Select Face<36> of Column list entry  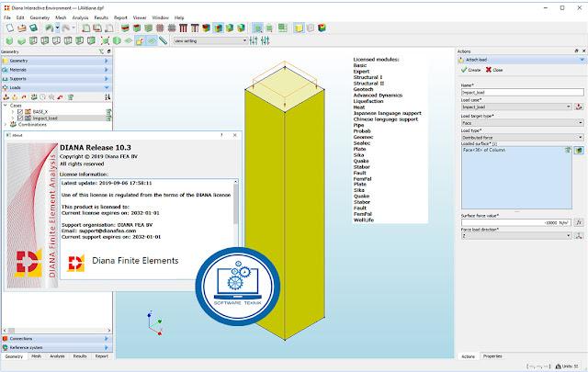point(484,150)
